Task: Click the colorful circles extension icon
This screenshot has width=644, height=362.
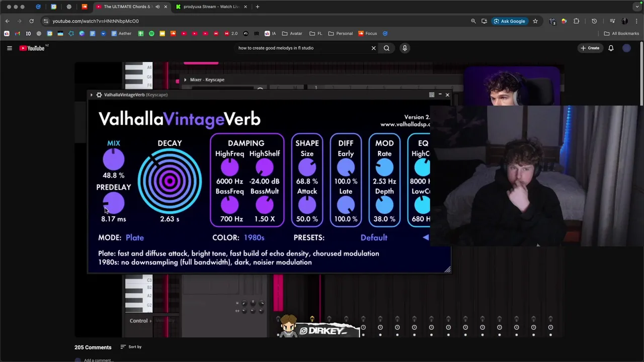Action: pos(564,21)
